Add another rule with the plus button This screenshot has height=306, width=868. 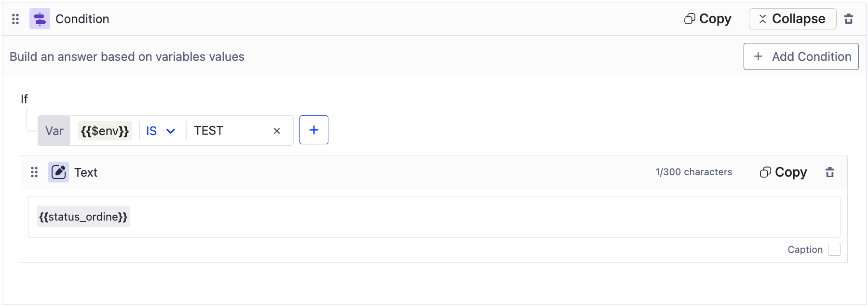(314, 130)
